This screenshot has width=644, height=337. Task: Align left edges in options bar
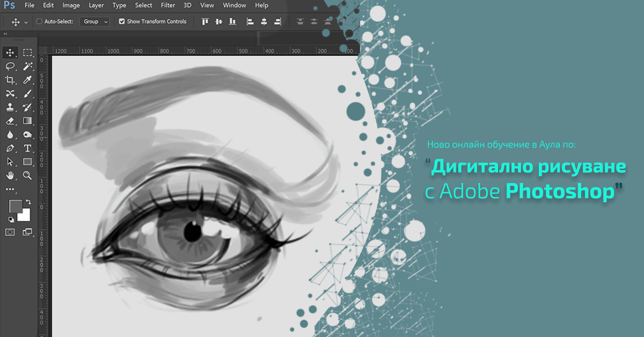(250, 22)
